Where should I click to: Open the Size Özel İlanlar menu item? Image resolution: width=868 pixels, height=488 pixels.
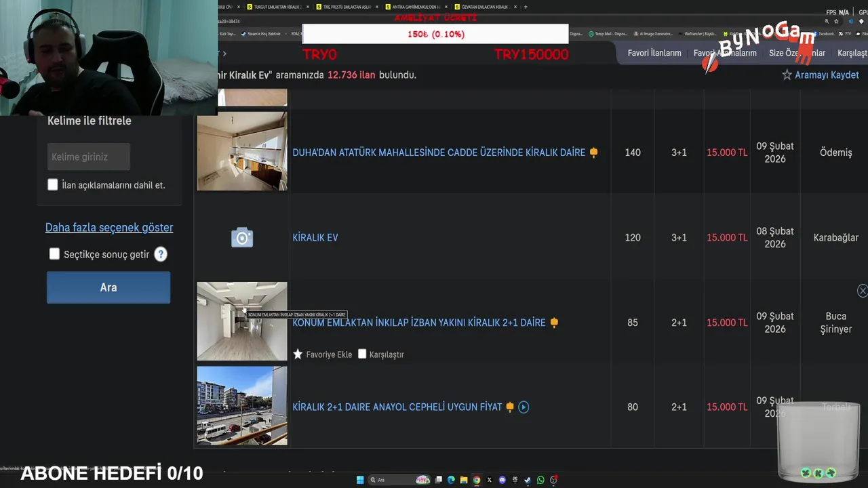(x=797, y=53)
